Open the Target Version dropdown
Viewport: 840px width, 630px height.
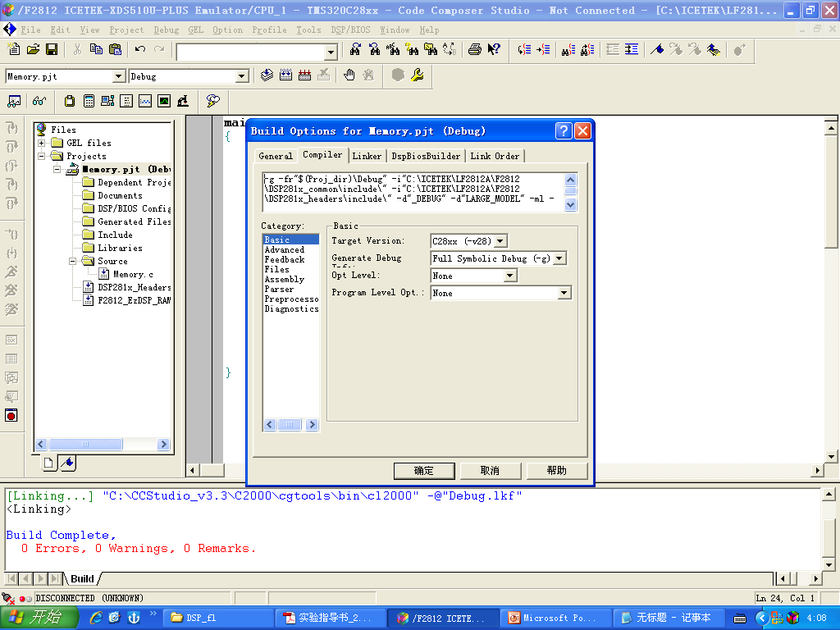(x=500, y=241)
